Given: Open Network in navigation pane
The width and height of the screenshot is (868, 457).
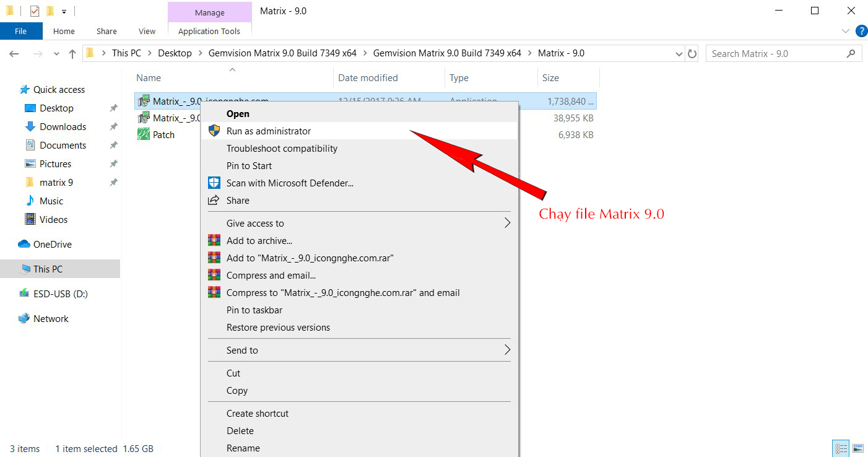Looking at the screenshot, I should pos(51,319).
